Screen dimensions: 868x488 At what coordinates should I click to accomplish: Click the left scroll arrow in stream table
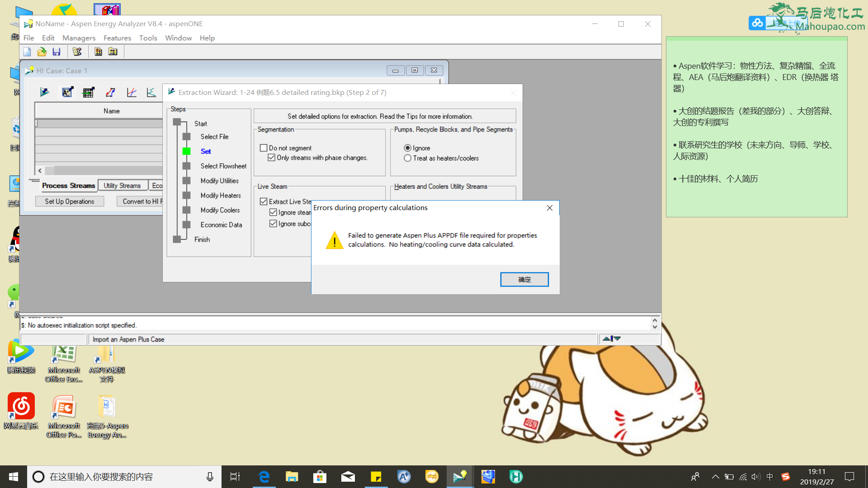(40, 171)
